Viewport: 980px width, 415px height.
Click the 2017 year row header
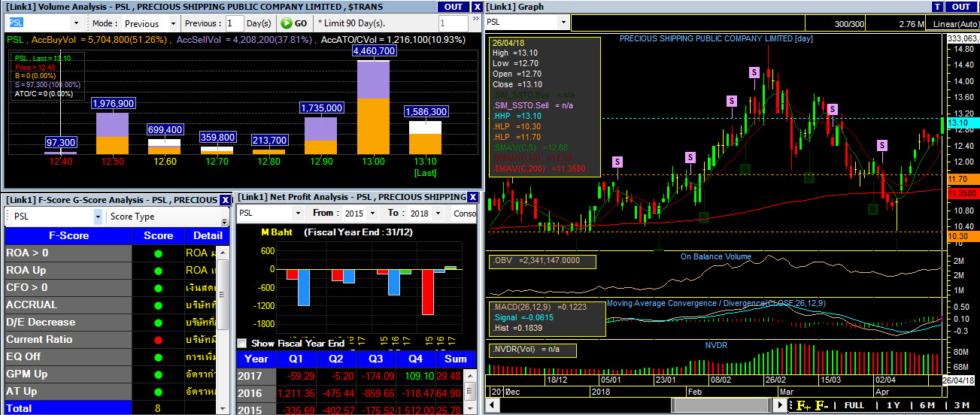point(256,376)
